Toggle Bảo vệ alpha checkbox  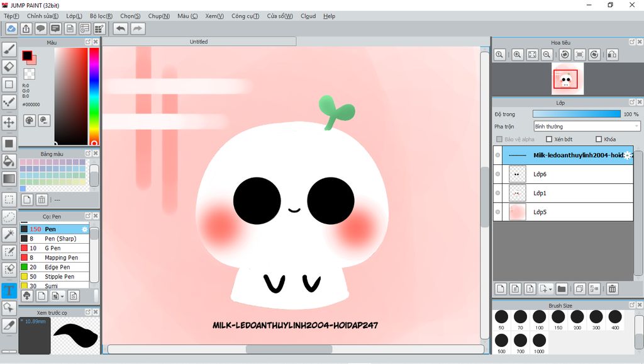pos(499,139)
